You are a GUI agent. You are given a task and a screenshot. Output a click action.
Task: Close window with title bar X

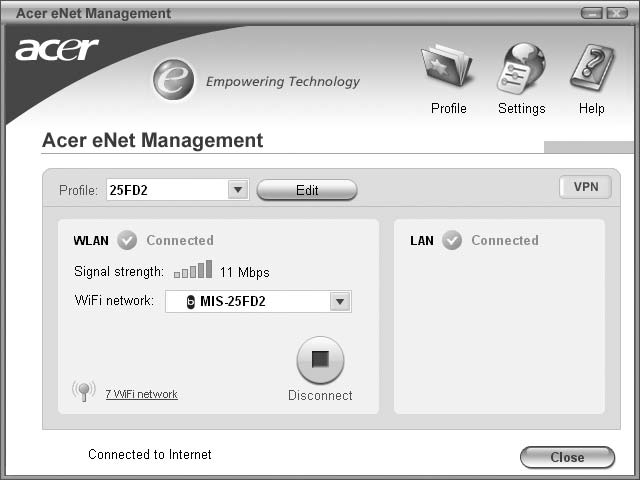(x=617, y=13)
